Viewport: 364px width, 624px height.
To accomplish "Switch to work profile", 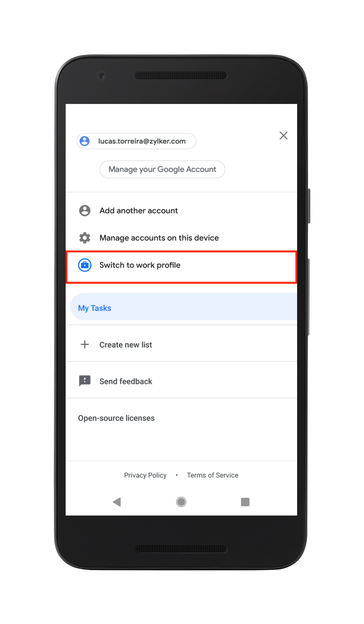I will point(181,267).
